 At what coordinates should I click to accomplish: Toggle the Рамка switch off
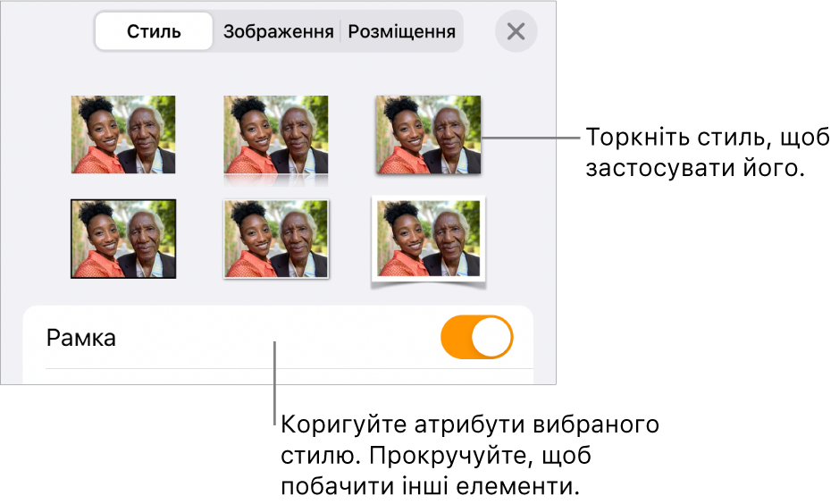point(477,337)
